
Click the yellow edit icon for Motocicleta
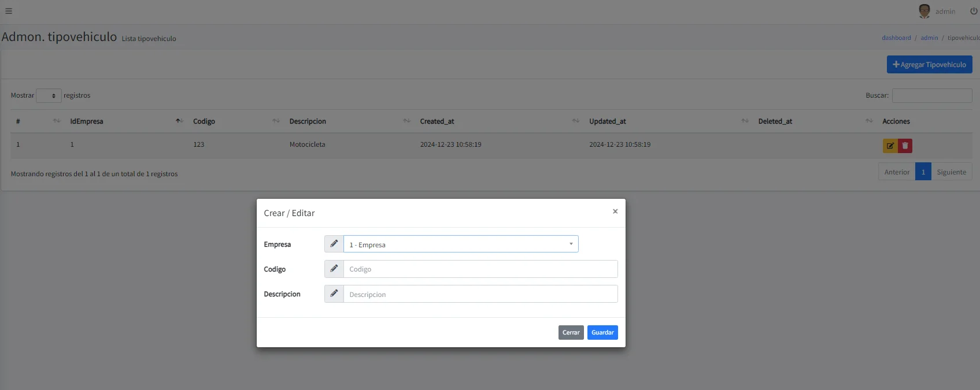(890, 146)
